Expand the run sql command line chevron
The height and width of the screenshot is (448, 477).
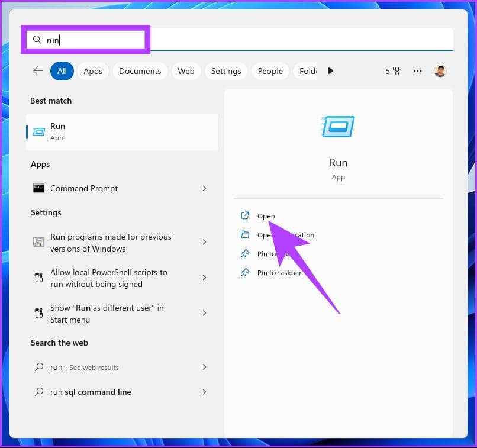[x=204, y=392]
